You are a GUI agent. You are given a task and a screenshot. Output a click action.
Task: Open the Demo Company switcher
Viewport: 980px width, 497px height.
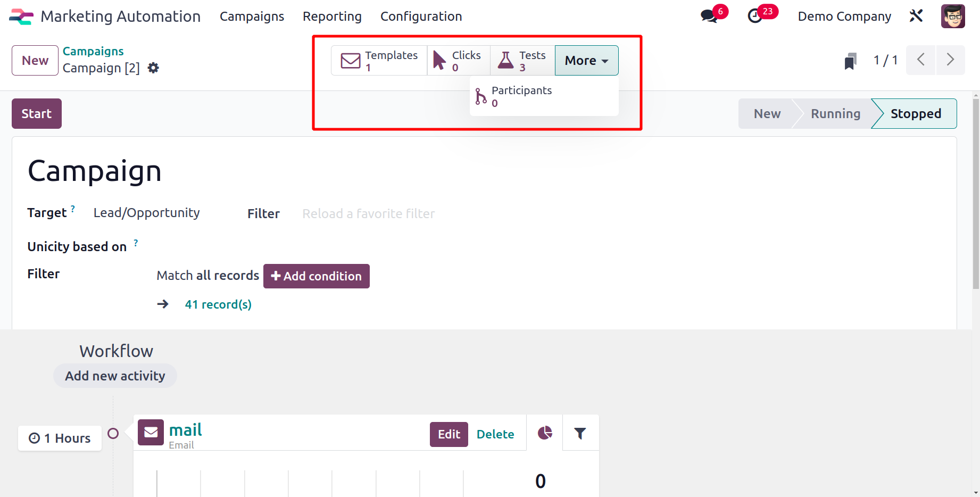pyautogui.click(x=844, y=16)
